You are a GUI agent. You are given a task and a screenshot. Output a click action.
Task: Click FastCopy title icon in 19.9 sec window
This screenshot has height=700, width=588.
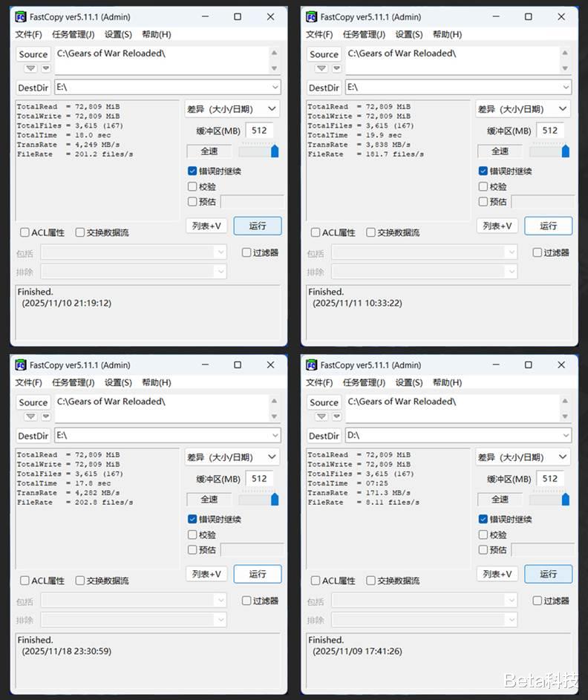coord(311,17)
